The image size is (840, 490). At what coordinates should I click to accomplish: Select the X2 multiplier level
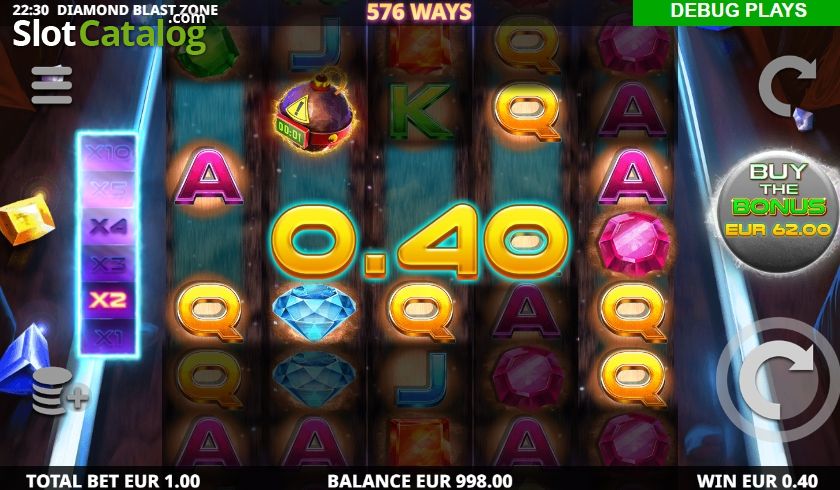click(x=108, y=300)
